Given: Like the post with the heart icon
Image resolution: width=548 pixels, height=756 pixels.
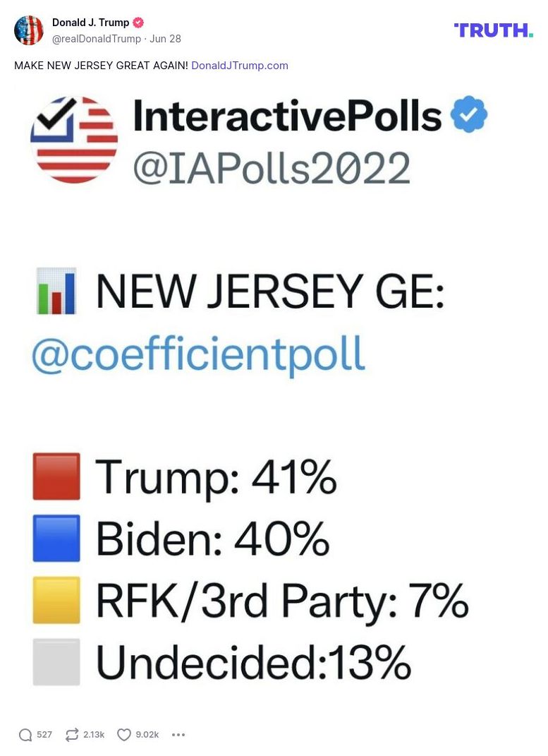Looking at the screenshot, I should pyautogui.click(x=124, y=735).
